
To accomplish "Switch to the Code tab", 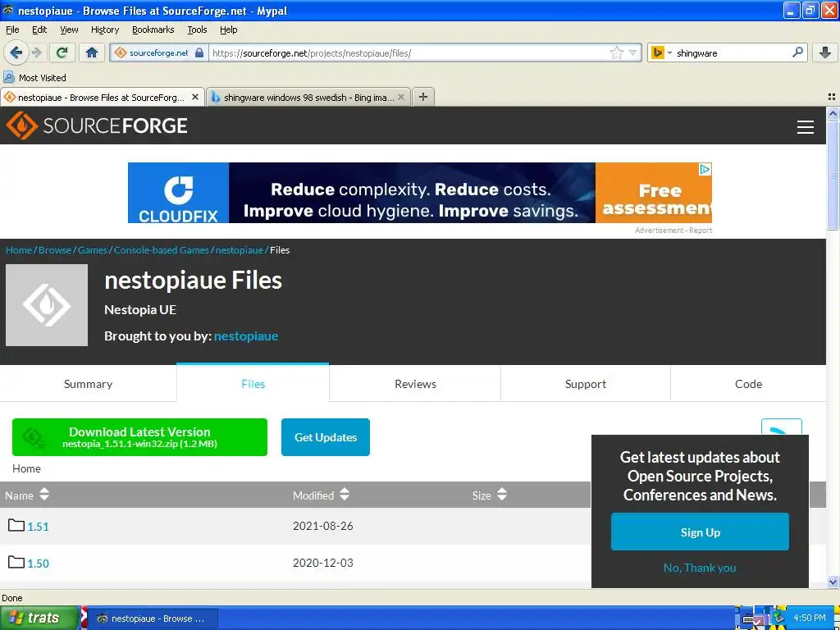I will 748,384.
